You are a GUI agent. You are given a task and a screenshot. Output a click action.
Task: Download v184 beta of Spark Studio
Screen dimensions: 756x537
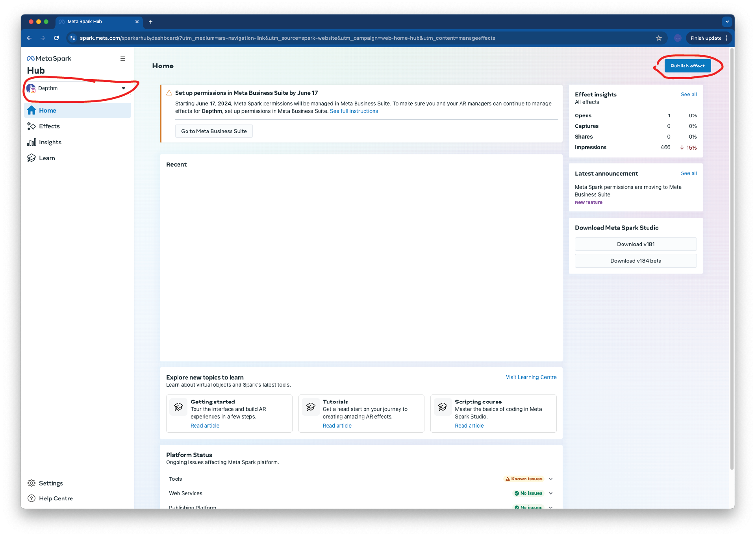635,261
